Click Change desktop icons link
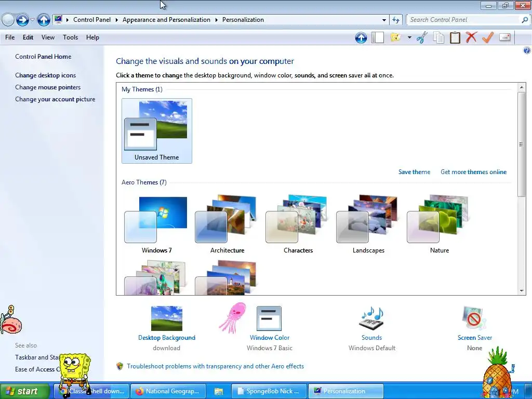This screenshot has height=399, width=532. (46, 75)
